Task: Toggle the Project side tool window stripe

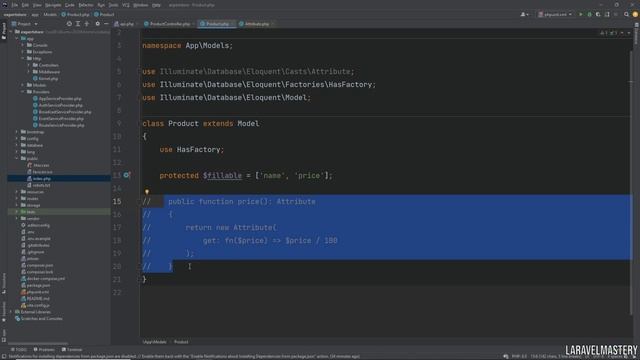Action: tap(4, 31)
